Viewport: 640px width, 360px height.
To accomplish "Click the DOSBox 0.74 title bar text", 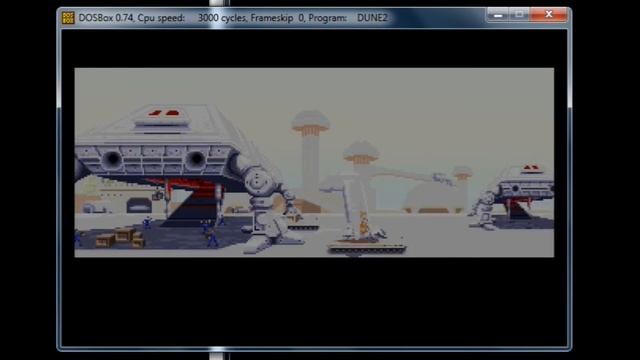I will 233,18.
